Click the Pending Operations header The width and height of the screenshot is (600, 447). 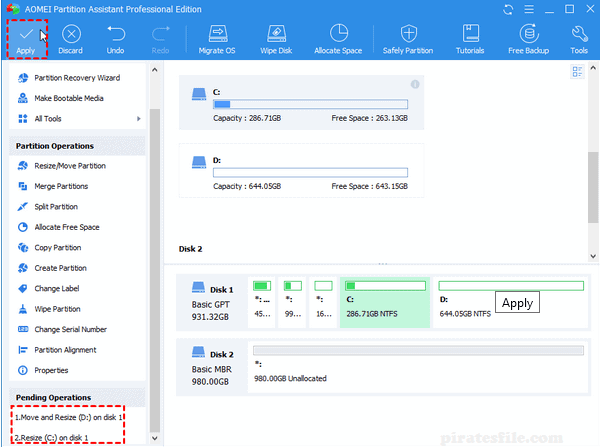click(x=77, y=398)
